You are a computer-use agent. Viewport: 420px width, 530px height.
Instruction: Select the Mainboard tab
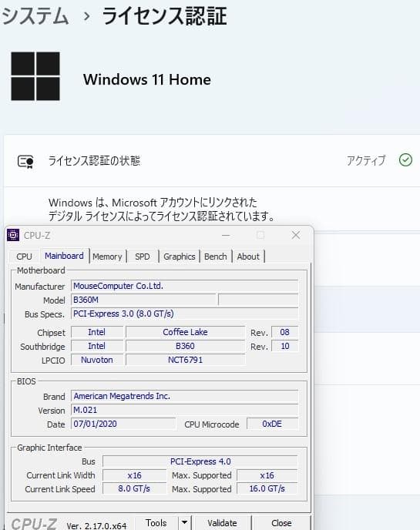pyautogui.click(x=64, y=256)
